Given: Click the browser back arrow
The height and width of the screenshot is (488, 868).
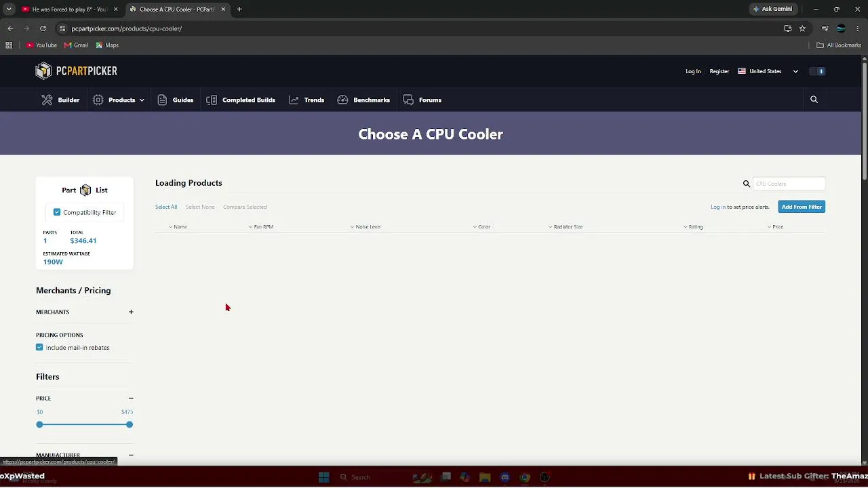Looking at the screenshot, I should [x=10, y=28].
